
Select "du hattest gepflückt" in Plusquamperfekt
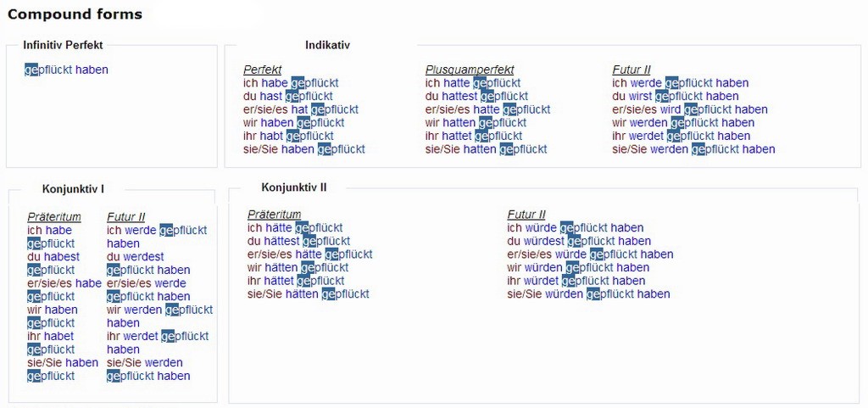click(476, 96)
